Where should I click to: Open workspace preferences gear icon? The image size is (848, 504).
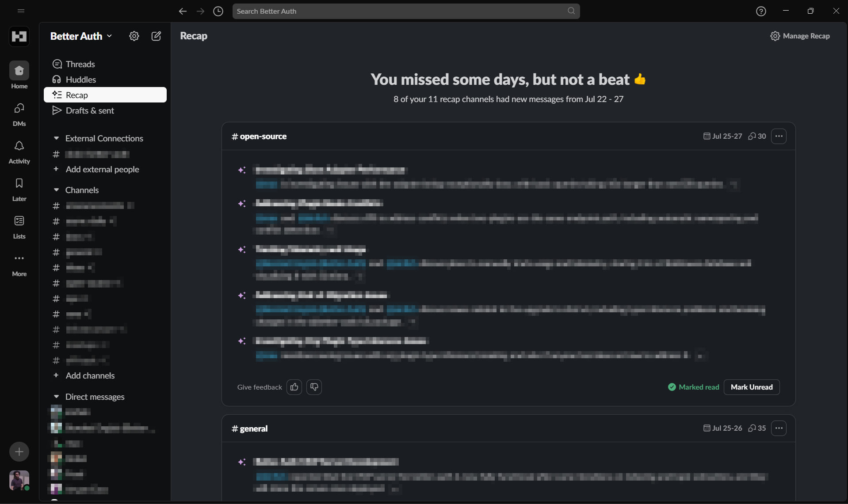pyautogui.click(x=134, y=36)
